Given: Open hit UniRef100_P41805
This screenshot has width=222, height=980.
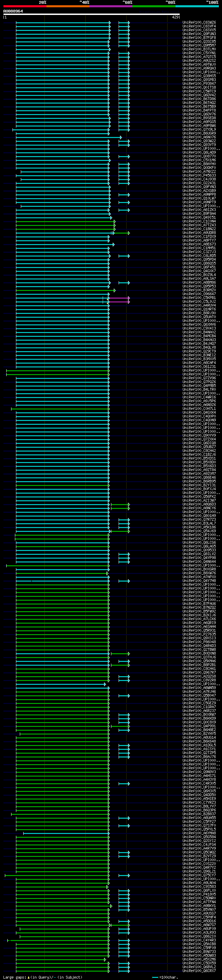Looking at the screenshot, I should click(x=199, y=894).
